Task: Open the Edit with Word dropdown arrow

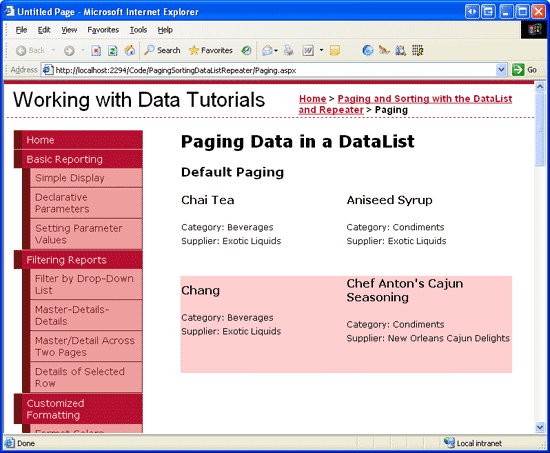Action: tap(321, 51)
